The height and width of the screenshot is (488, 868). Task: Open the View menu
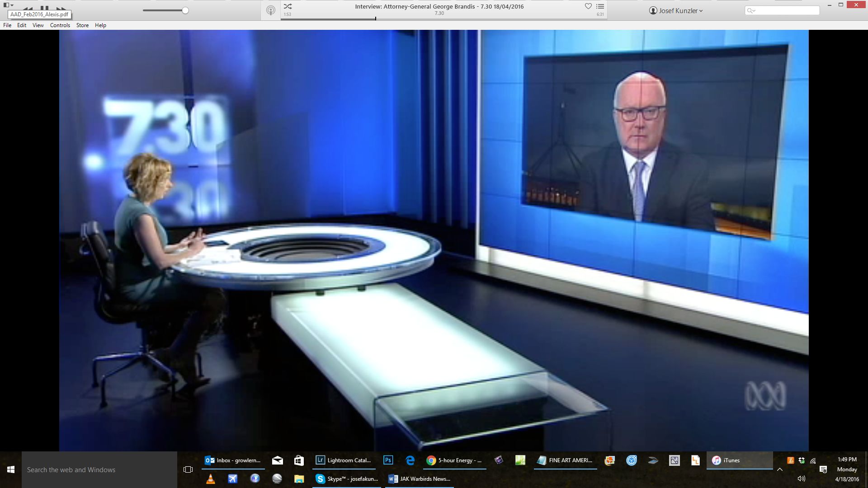coord(38,25)
